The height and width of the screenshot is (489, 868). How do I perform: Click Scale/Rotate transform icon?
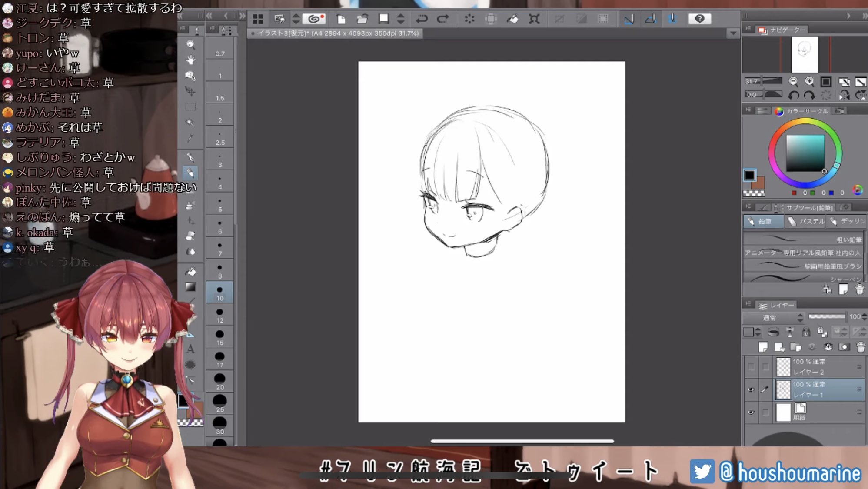534,19
